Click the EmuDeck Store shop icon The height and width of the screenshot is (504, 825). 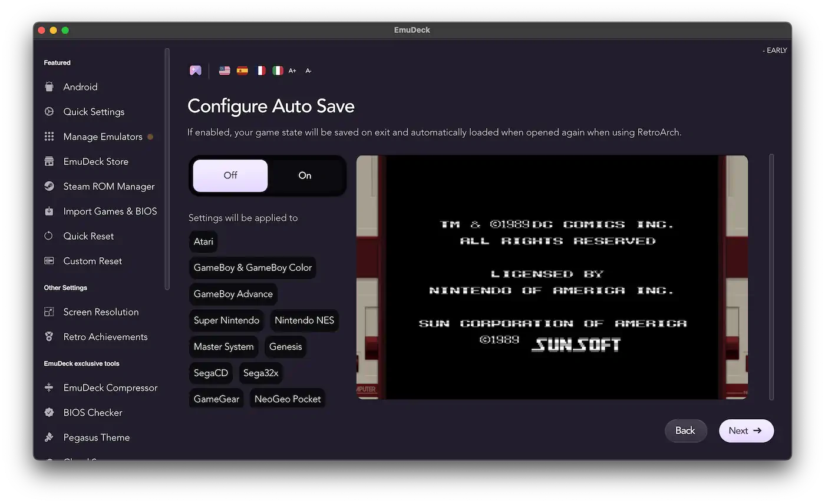[x=49, y=161]
